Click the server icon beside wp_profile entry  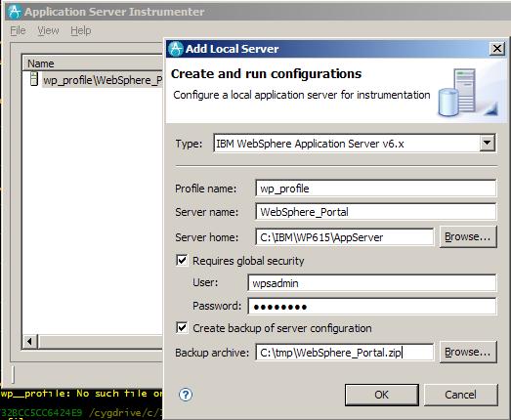(x=34, y=79)
